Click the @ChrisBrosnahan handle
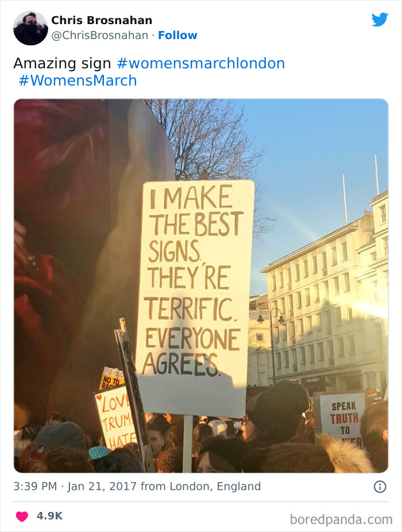The image size is (402, 532). [x=100, y=36]
